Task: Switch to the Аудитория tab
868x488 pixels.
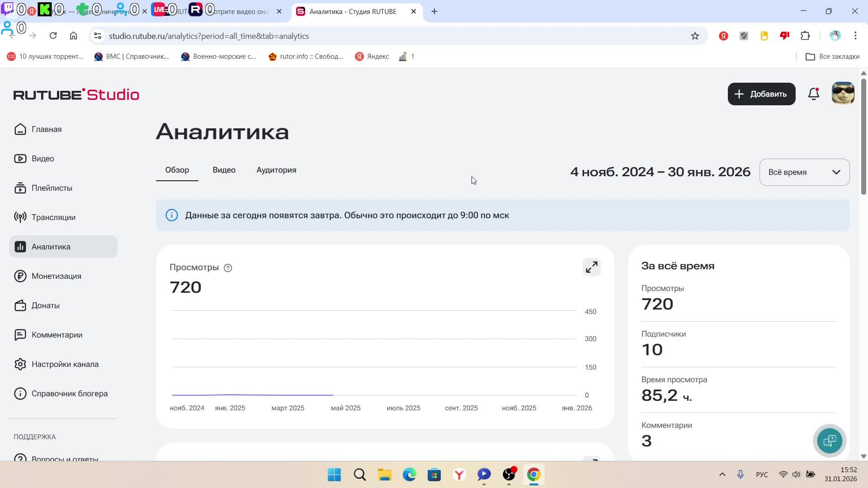Action: 276,170
